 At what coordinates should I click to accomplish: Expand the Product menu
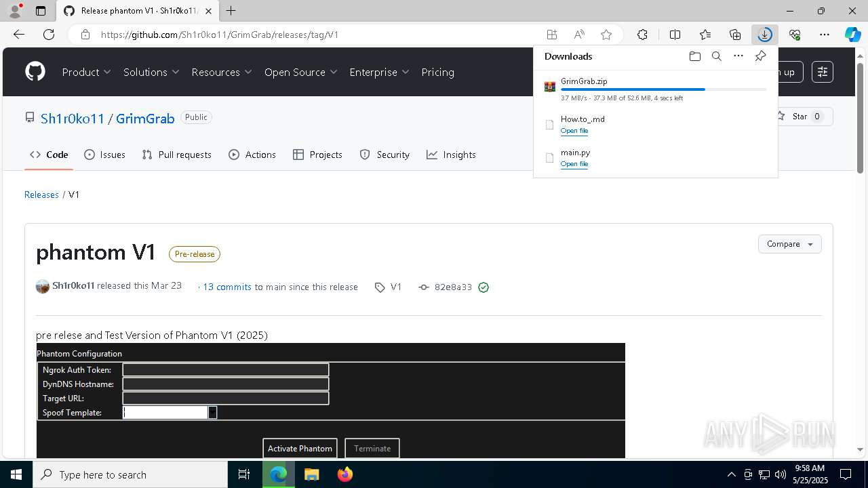click(86, 72)
